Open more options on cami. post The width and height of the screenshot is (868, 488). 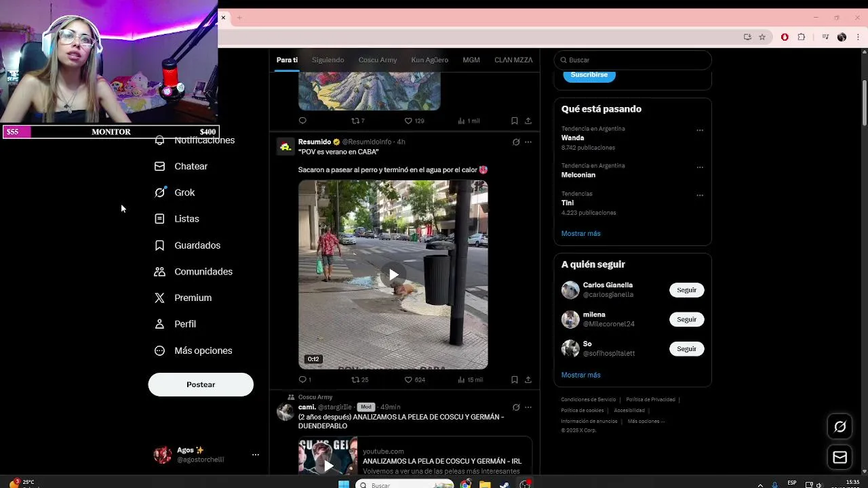pos(528,407)
